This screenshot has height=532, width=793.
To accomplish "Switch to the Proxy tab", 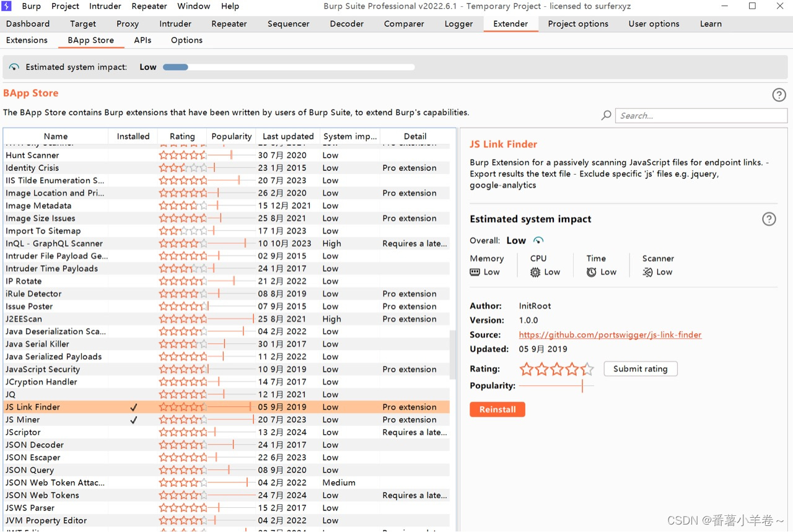I will click(128, 24).
